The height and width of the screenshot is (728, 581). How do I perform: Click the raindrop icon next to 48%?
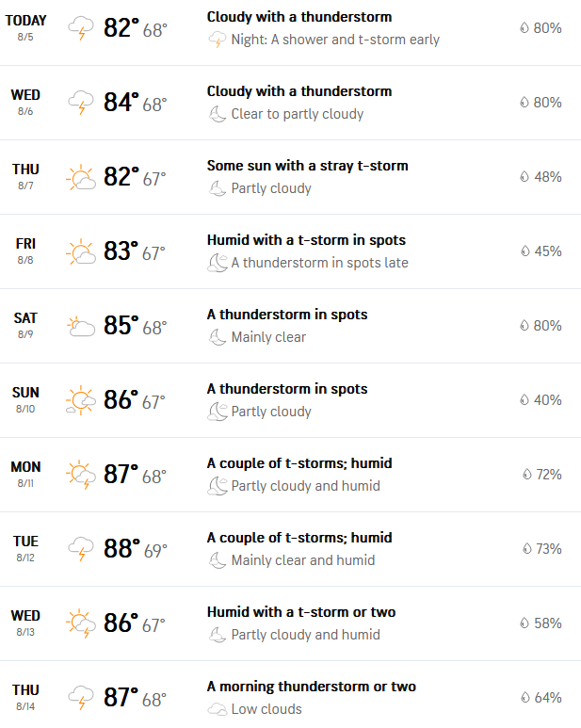coord(525,177)
